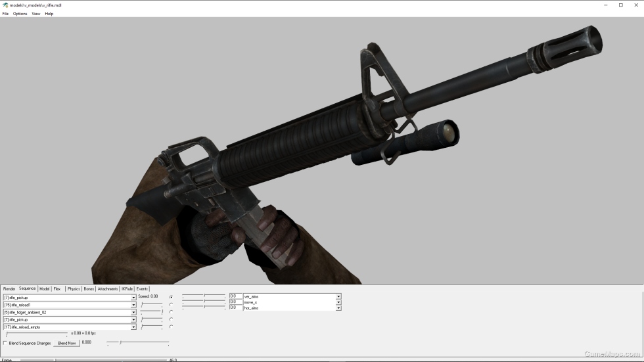This screenshot has height=362, width=644.
Task: Expand the topmost rifle_pickup sequence dropdown
Action: tap(133, 298)
